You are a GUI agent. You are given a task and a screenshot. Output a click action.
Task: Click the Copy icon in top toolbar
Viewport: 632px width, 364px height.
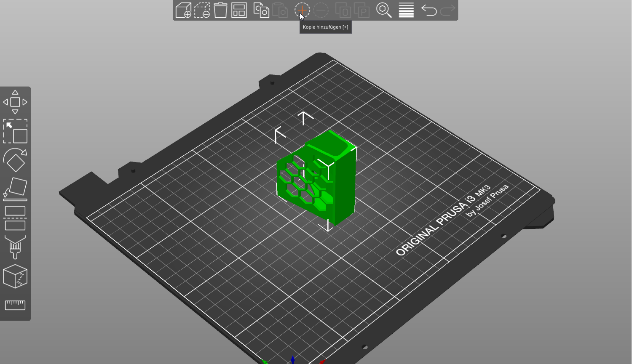tap(261, 10)
